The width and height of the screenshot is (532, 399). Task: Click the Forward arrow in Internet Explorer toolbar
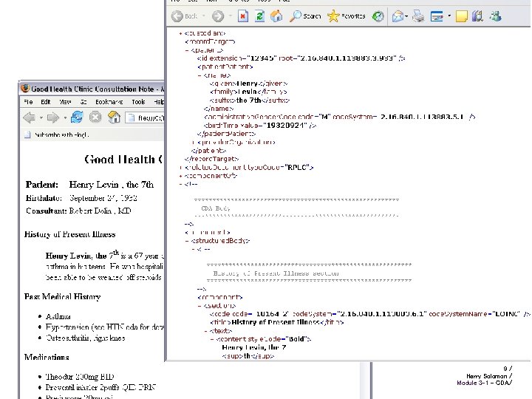[x=218, y=16]
